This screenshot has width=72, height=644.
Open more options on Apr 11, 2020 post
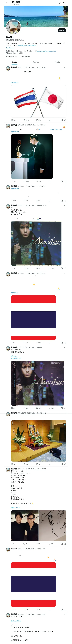[65, 68]
